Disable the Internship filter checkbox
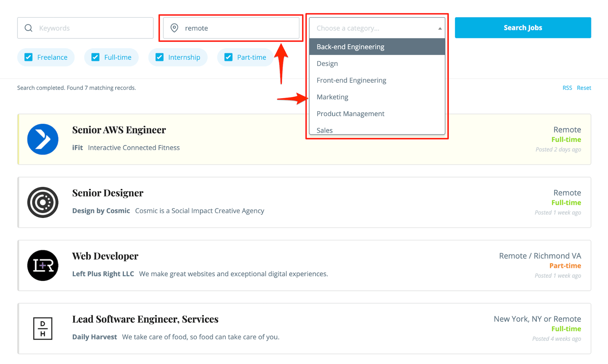 160,57
